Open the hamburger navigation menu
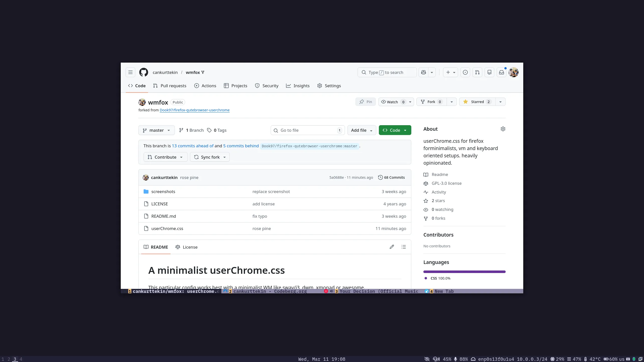The height and width of the screenshot is (362, 644). pyautogui.click(x=130, y=72)
